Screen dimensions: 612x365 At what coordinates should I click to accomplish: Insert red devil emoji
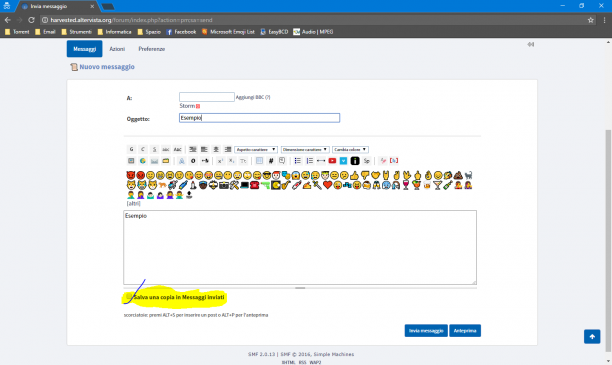point(131,175)
